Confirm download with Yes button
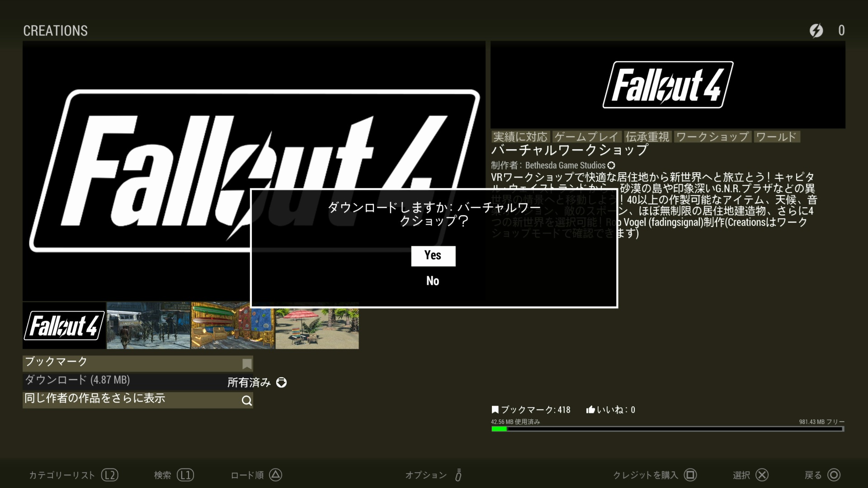The image size is (868, 488). (433, 256)
